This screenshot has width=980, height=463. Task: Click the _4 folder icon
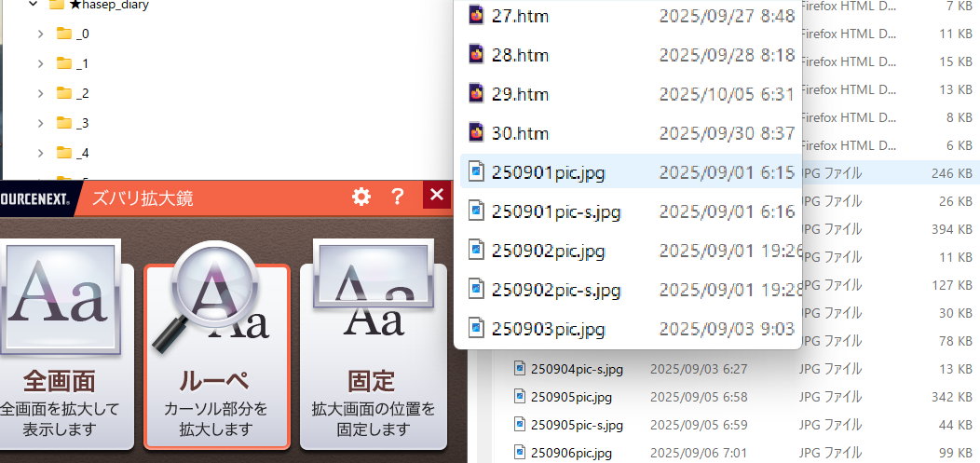(64, 154)
